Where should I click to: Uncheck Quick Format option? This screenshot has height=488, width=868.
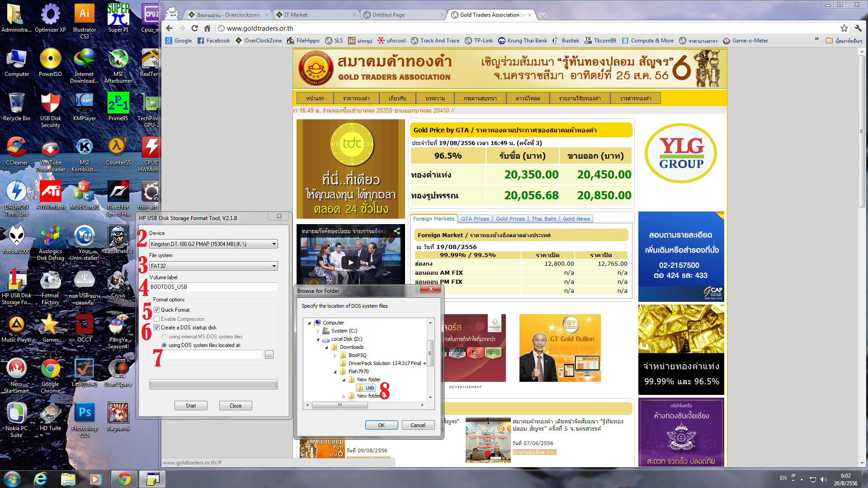click(x=157, y=310)
